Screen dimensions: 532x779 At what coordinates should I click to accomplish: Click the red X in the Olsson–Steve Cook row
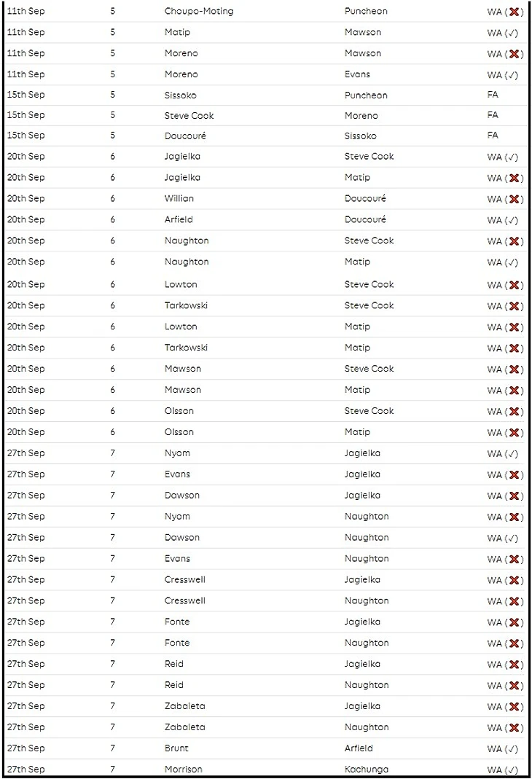(x=515, y=411)
